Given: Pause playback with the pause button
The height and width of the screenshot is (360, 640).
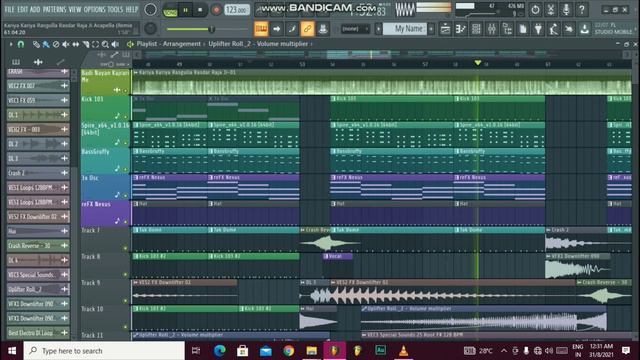Looking at the screenshot, I should pyautogui.click(x=186, y=10).
